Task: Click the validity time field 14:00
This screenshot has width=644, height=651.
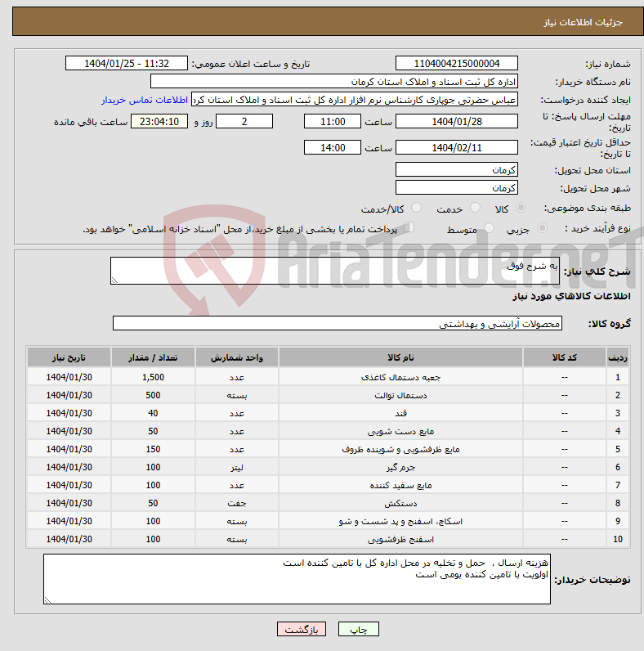Action: (333, 147)
